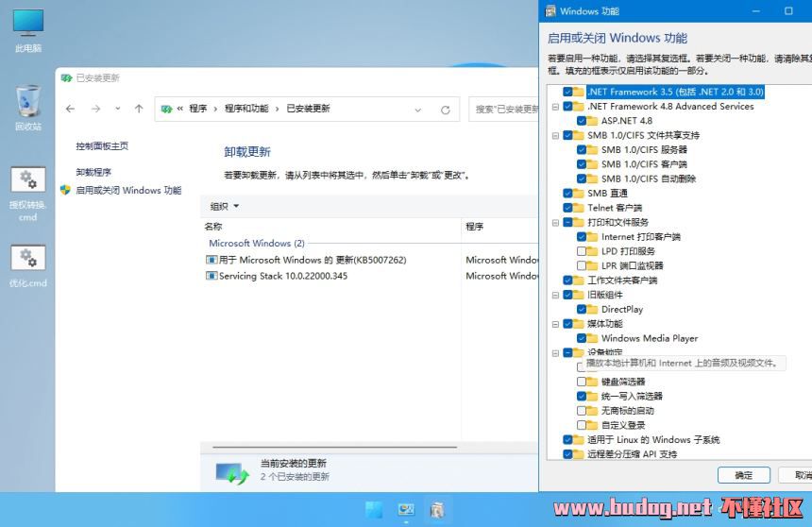Image resolution: width=812 pixels, height=527 pixels.
Task: Uncheck Internet 打印客户端 checkbox
Action: pos(582,237)
